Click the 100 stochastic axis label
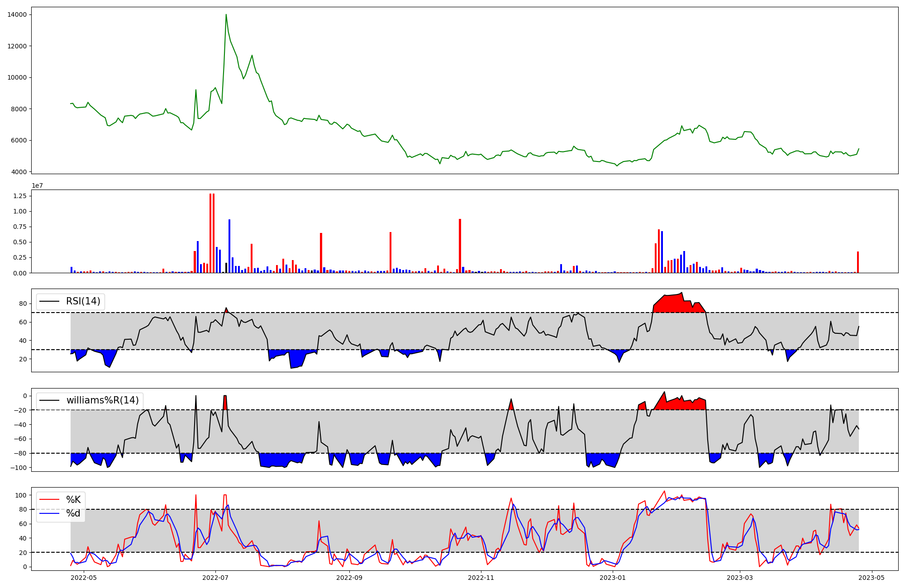The height and width of the screenshot is (588, 905). 21,495
